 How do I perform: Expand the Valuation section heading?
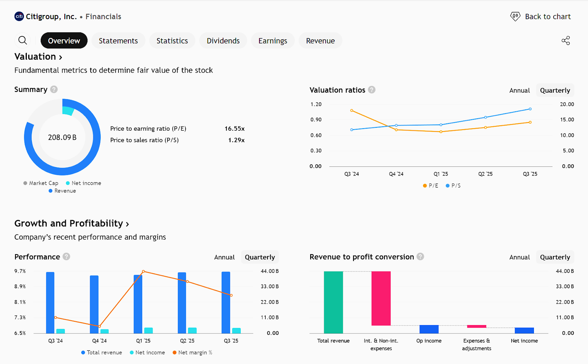38,57
